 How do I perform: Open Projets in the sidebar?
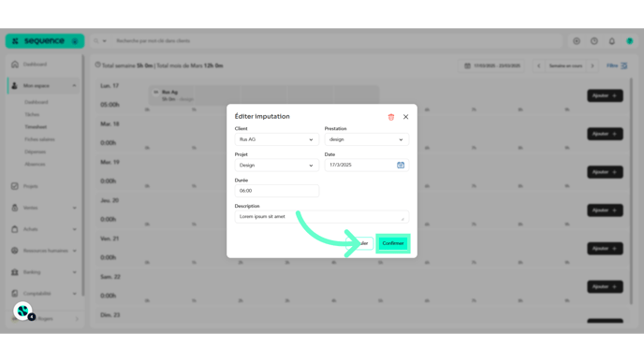(x=44, y=186)
